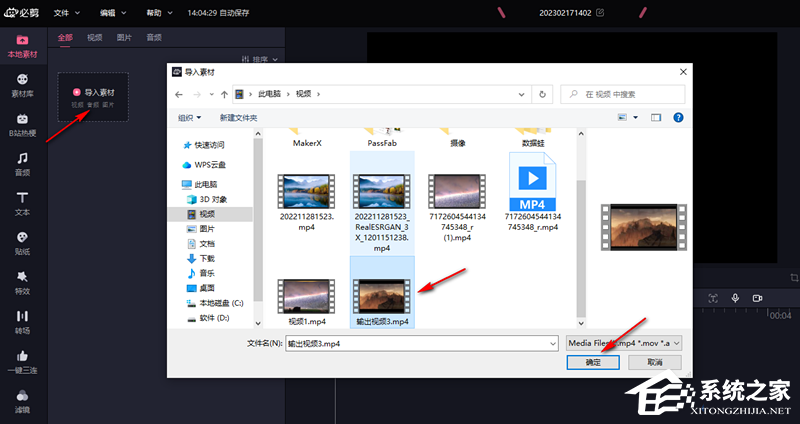Screen dimensions: 800x424
Task: Open the 帮助 menu
Action: 160,13
